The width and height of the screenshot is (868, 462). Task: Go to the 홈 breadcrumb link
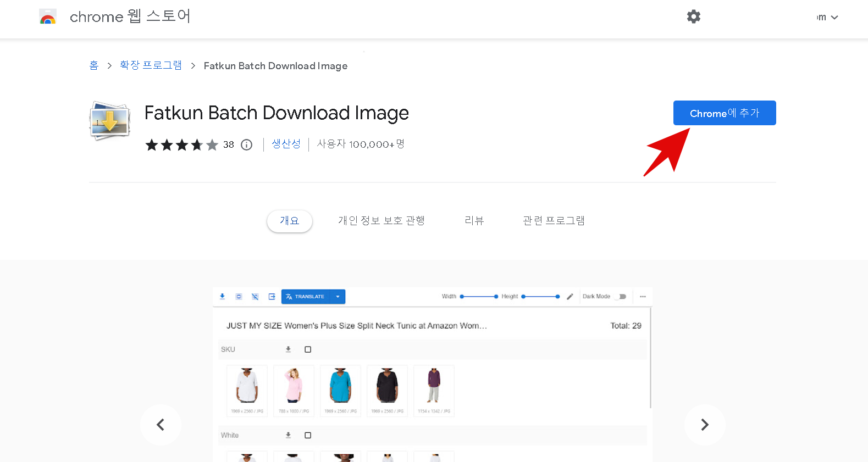[94, 65]
